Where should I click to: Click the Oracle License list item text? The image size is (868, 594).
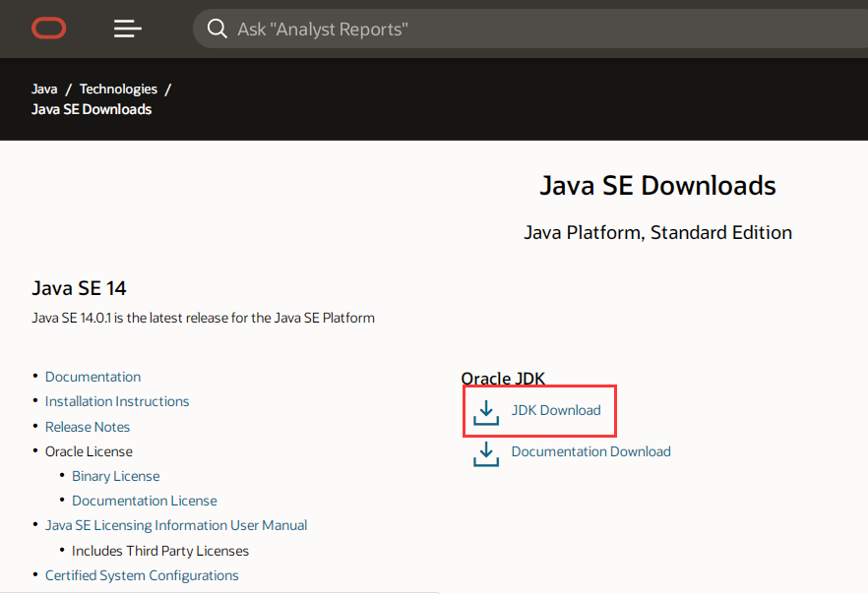(x=89, y=451)
